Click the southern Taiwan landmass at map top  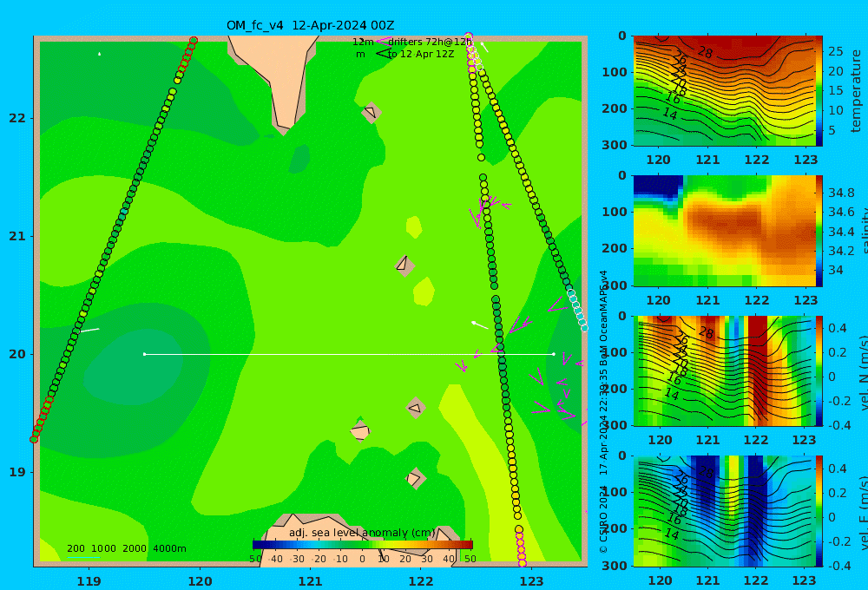point(280,77)
